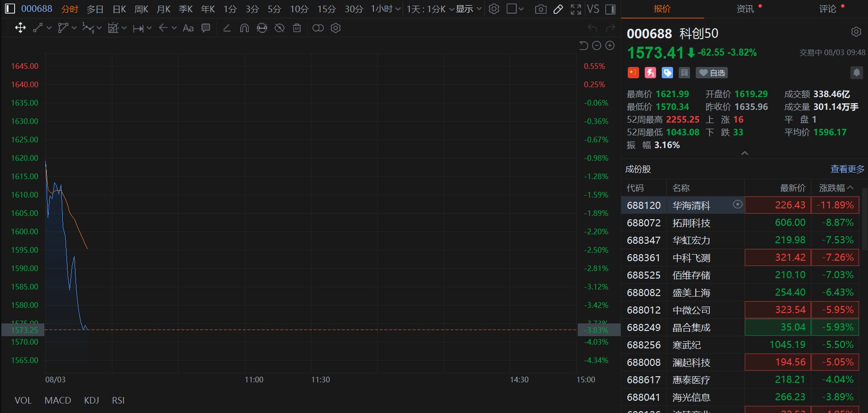Click the blue tag icon

pyautogui.click(x=667, y=73)
